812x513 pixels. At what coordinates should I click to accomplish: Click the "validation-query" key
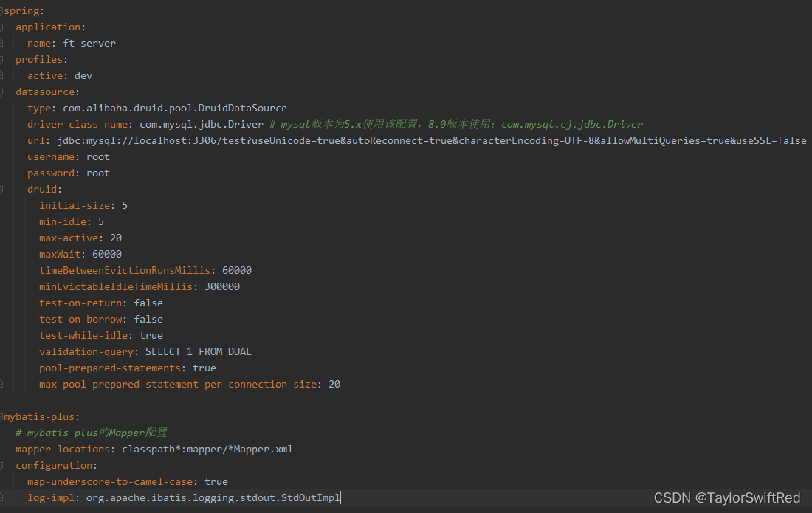pyautogui.click(x=86, y=351)
